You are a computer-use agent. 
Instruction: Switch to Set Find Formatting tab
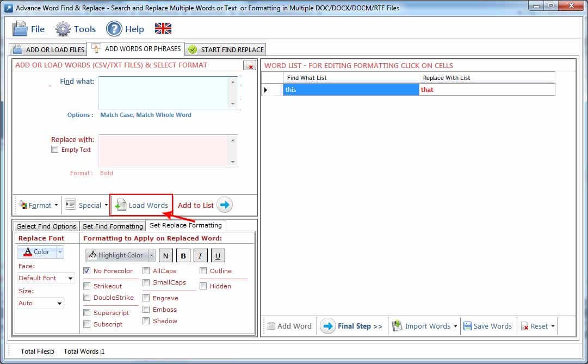[113, 226]
